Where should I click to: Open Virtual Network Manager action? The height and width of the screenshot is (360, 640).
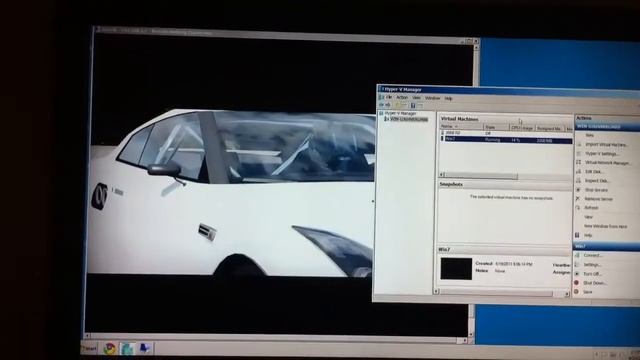(608, 163)
